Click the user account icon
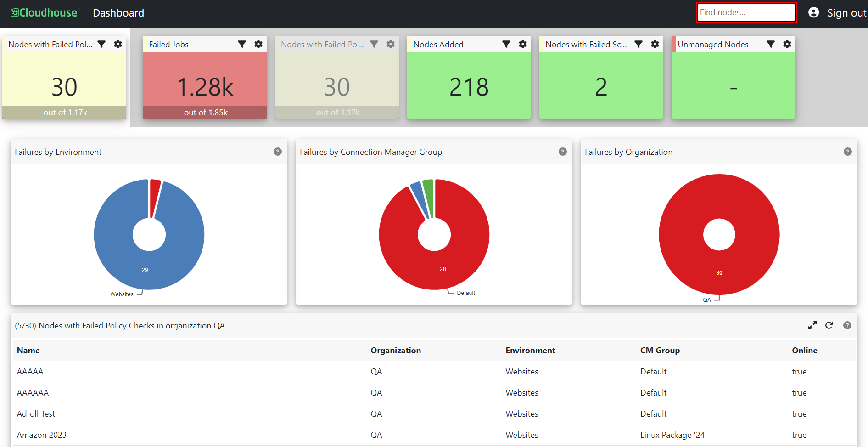This screenshot has height=447, width=868. click(x=813, y=12)
